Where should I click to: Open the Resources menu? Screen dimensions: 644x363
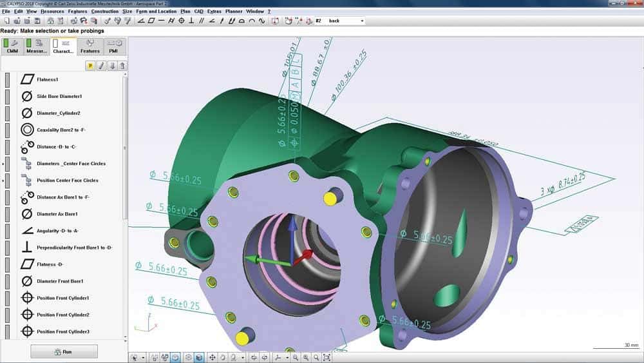pos(52,12)
